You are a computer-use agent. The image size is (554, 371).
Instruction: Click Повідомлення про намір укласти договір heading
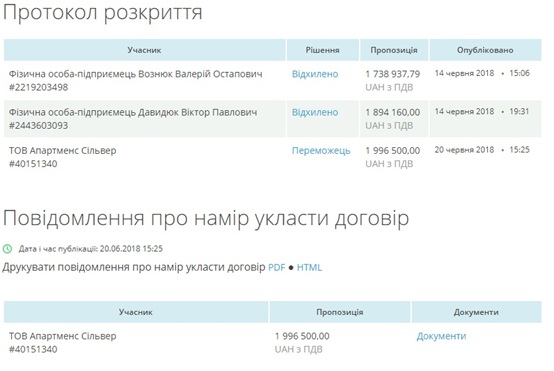206,218
